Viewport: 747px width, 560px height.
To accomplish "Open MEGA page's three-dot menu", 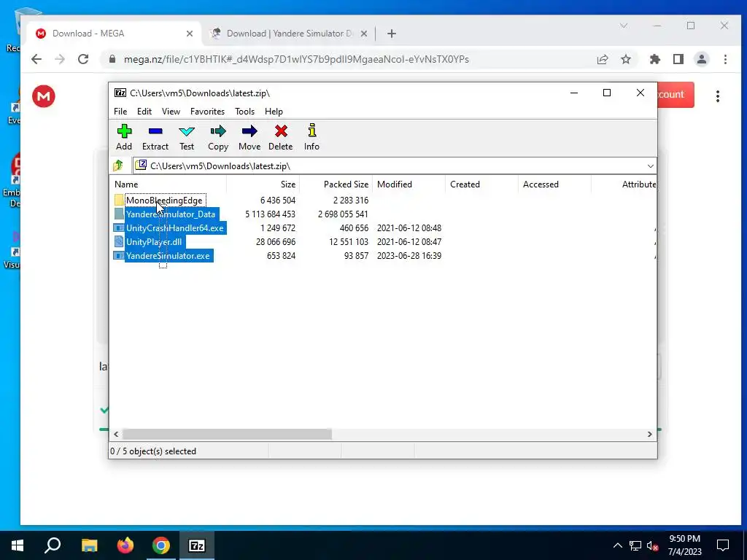I will (x=718, y=96).
